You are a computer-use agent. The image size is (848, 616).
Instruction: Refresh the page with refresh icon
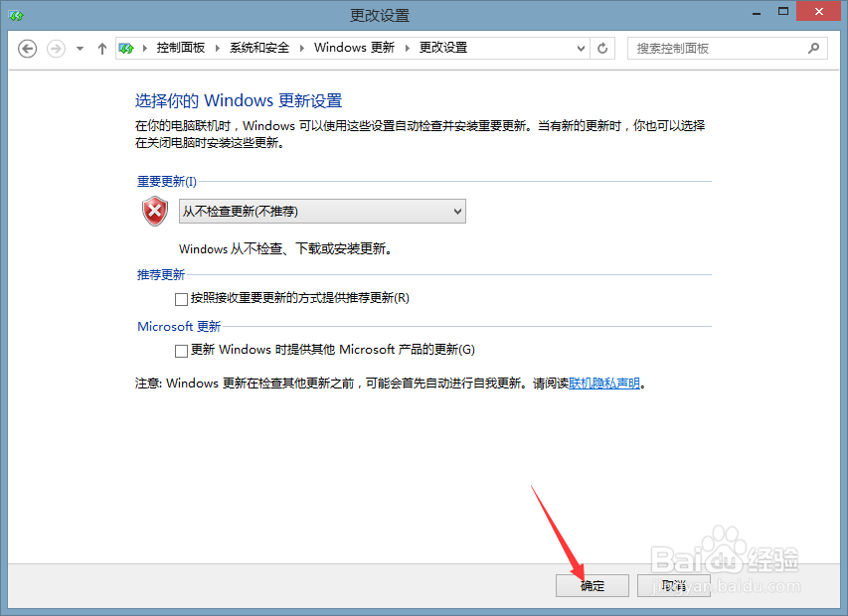click(x=602, y=49)
